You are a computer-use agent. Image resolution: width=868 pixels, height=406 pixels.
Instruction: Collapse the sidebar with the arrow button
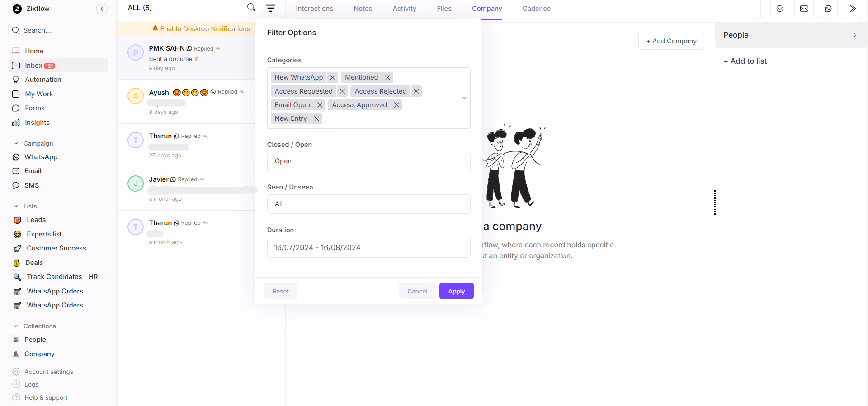coord(102,9)
